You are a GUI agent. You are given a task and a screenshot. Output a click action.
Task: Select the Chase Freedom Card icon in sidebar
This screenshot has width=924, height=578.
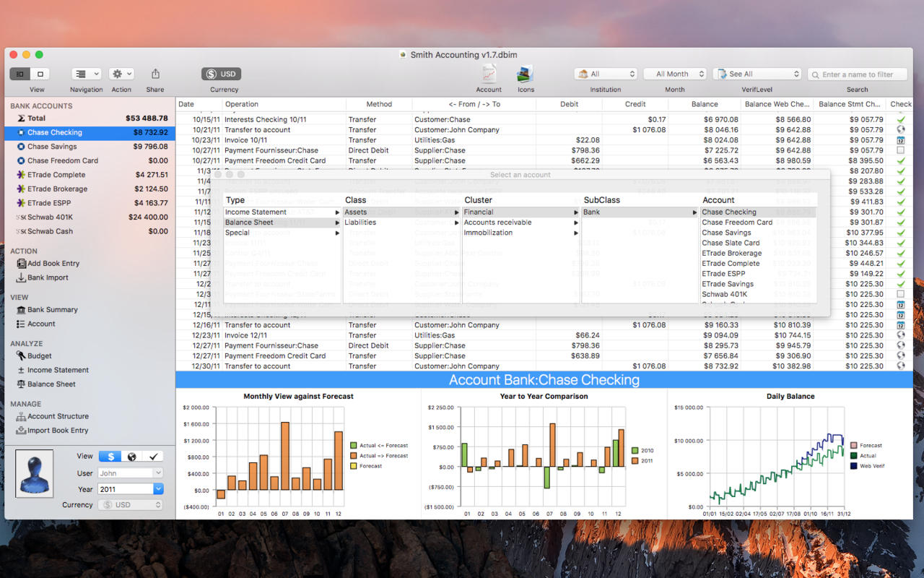pos(21,160)
